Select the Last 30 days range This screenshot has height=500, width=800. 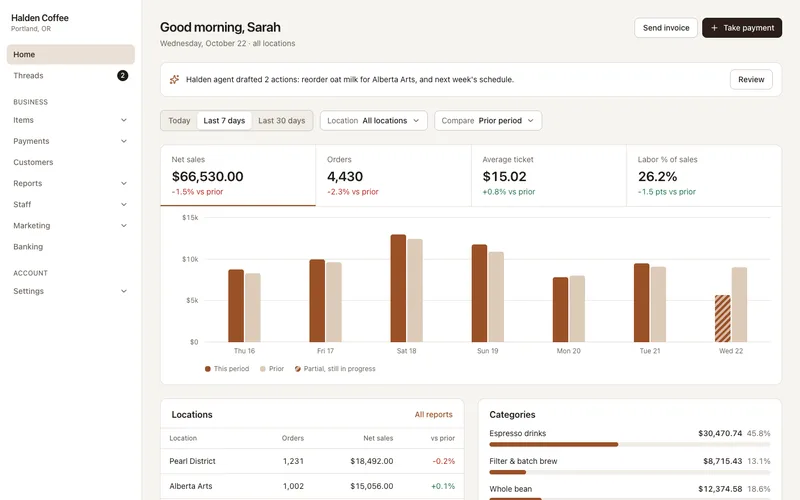(282, 121)
